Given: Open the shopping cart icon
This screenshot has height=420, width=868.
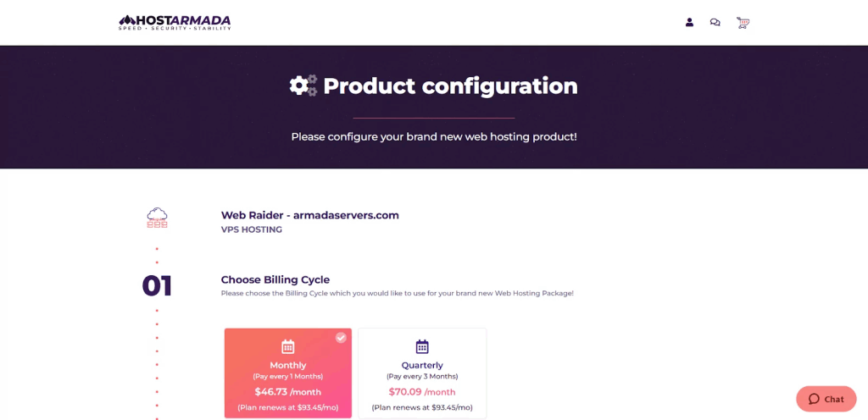Looking at the screenshot, I should click(743, 22).
